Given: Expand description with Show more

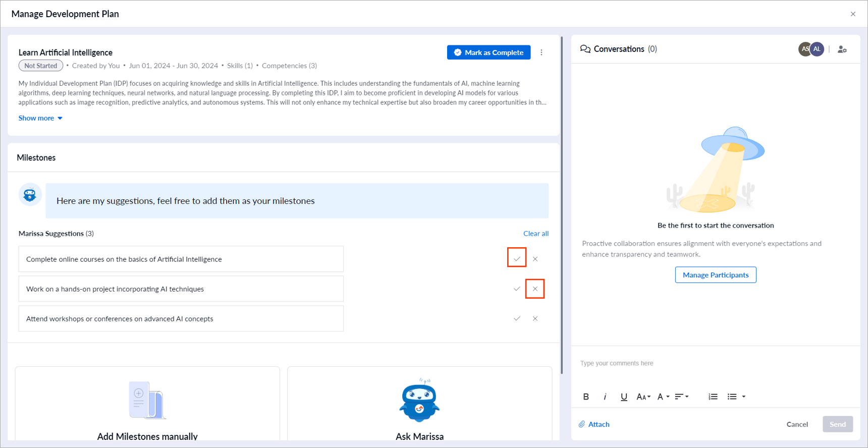Looking at the screenshot, I should click(40, 118).
